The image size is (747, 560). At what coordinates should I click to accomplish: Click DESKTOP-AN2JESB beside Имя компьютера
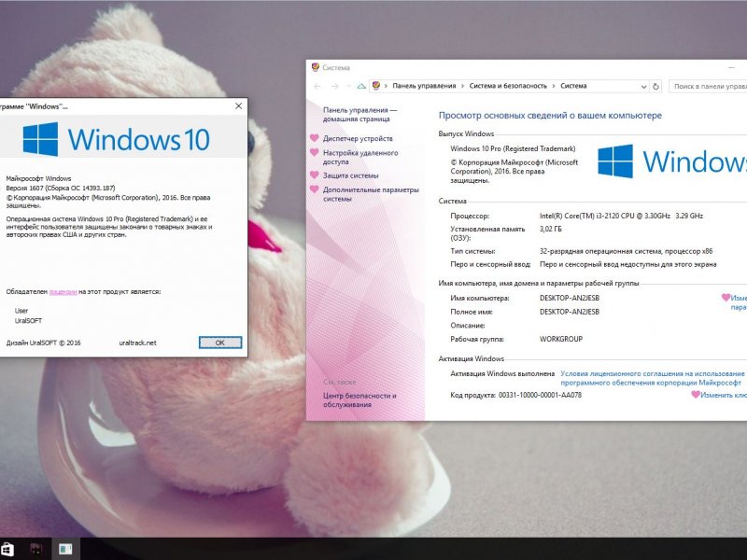pos(570,298)
